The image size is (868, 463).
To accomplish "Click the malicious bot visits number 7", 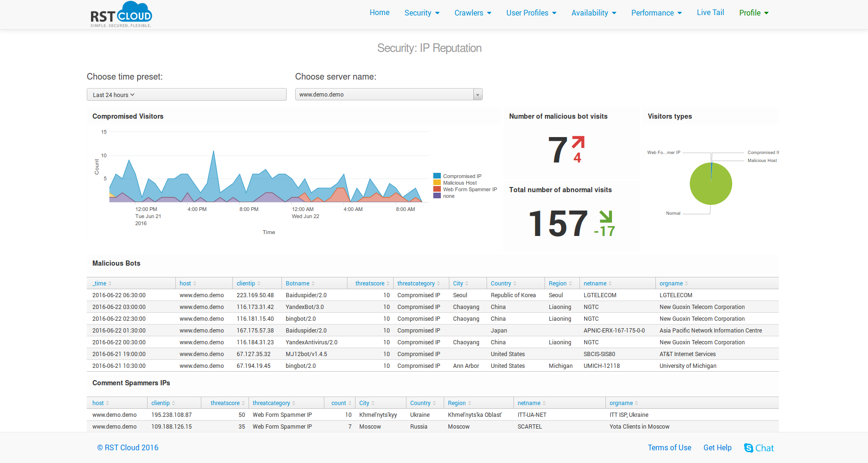I will click(x=558, y=150).
